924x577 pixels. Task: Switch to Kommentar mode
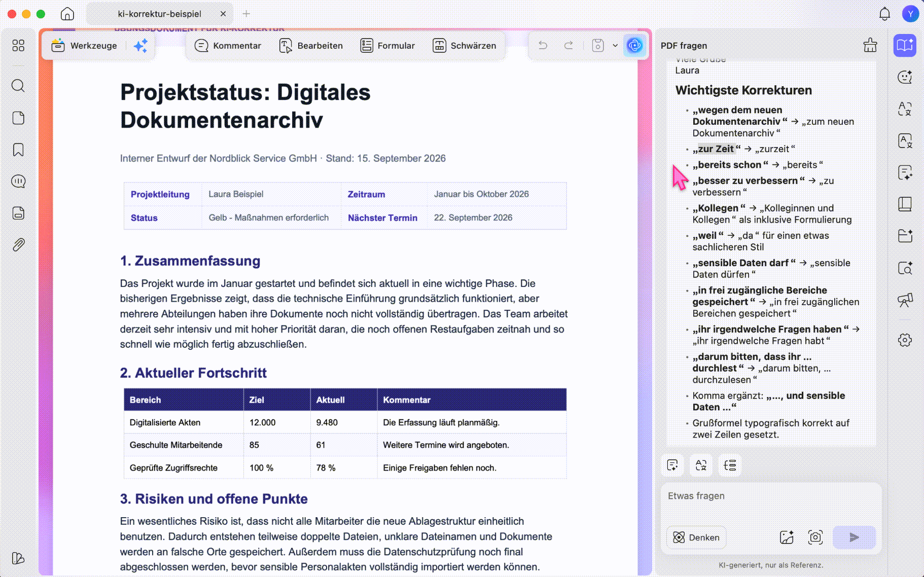(228, 46)
